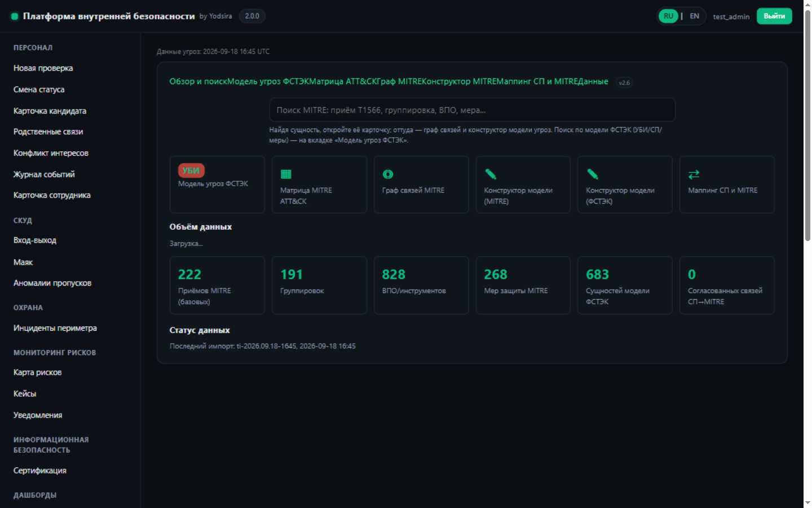Open the Обзор и поиск tab
This screenshot has height=508, width=812.
[198, 81]
